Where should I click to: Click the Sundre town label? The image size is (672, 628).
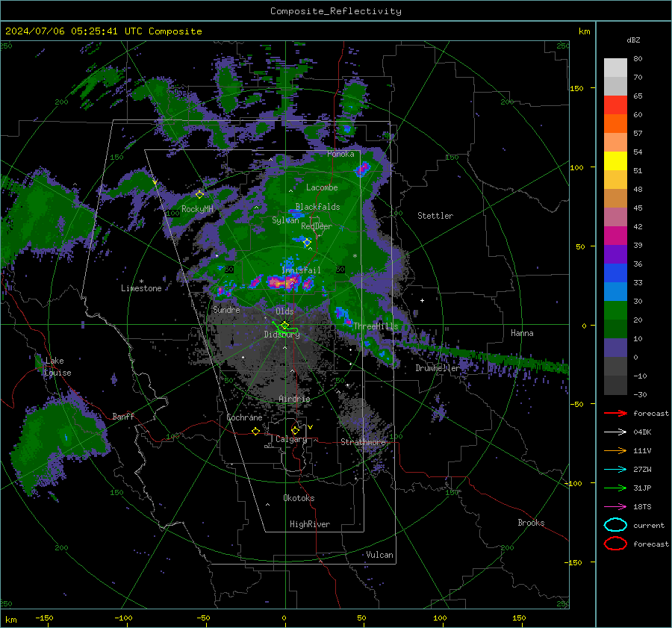[x=226, y=310]
